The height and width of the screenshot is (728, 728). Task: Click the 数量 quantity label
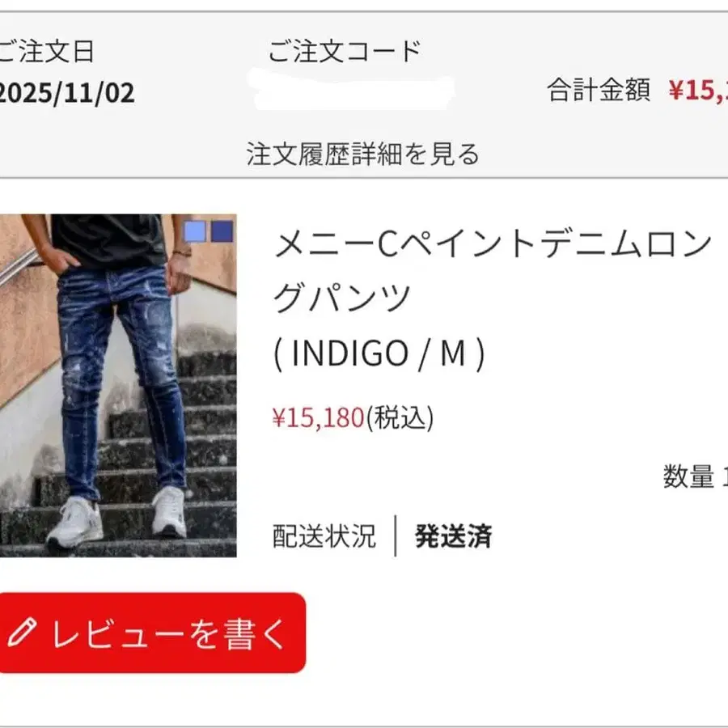688,476
